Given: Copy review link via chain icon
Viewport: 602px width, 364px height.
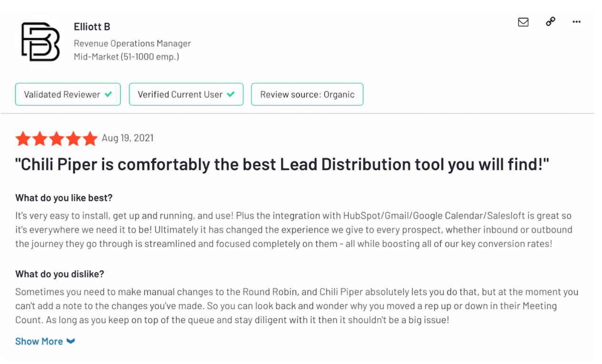Looking at the screenshot, I should click(x=550, y=22).
